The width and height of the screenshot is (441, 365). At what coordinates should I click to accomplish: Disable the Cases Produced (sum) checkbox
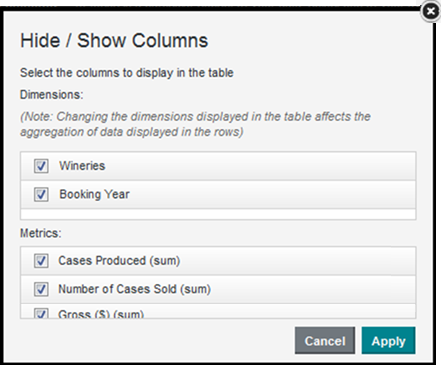[x=41, y=261]
